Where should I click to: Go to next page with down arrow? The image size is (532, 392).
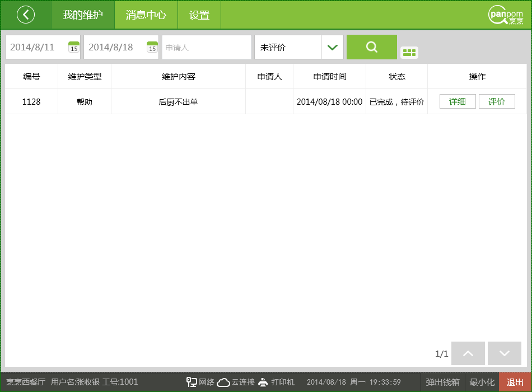504,353
